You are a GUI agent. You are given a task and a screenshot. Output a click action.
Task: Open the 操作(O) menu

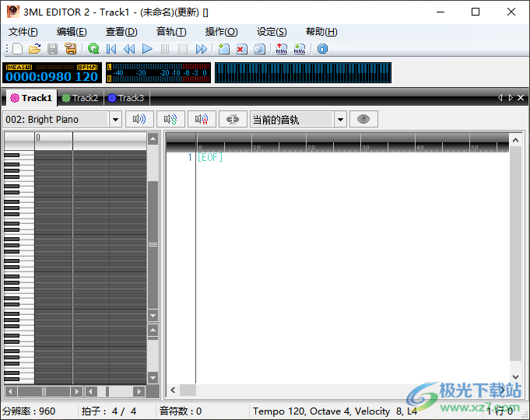[x=221, y=32]
